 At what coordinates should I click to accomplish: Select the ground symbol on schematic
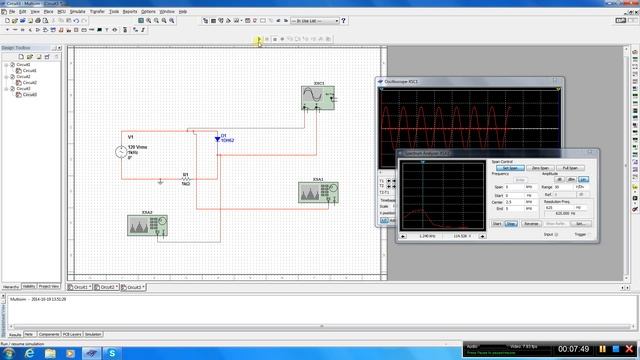tap(160, 182)
